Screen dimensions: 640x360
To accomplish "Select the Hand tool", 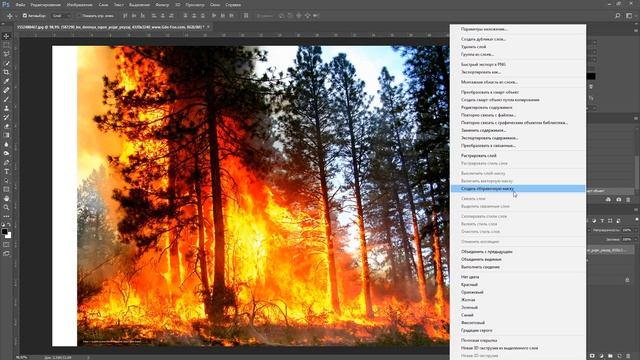I will (x=6, y=198).
